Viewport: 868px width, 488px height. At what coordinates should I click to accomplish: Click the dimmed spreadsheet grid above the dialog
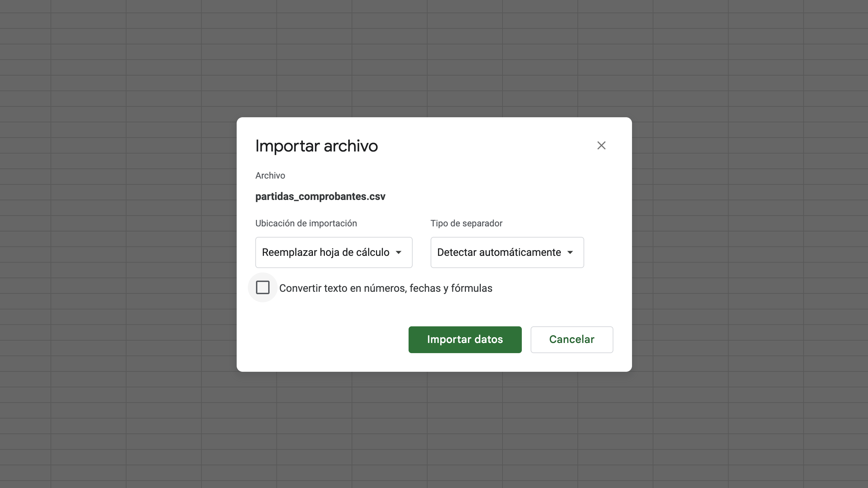click(x=434, y=58)
